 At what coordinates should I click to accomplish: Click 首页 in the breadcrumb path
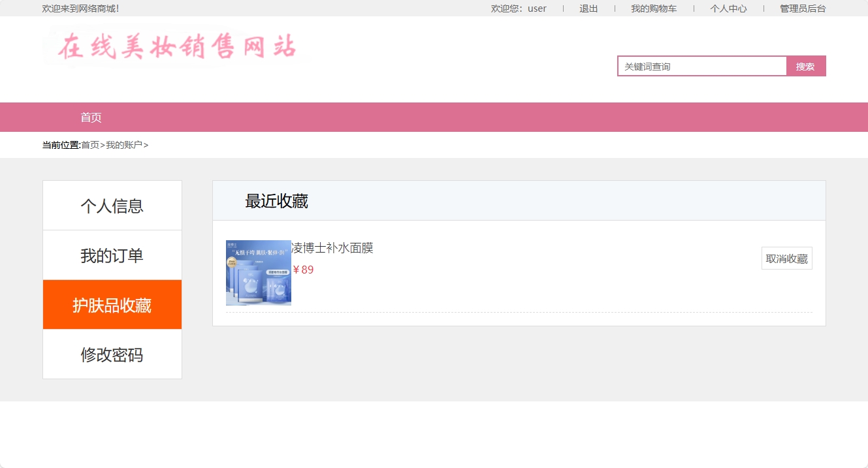coord(90,145)
